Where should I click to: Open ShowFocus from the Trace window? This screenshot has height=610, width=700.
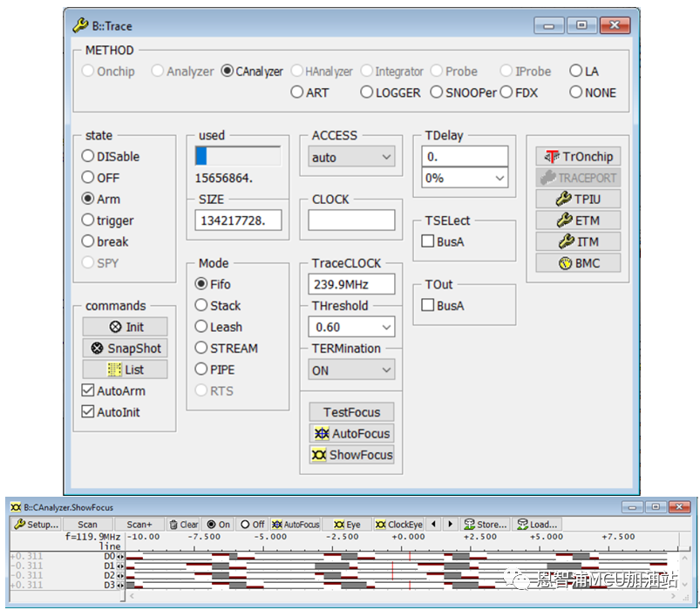click(x=352, y=455)
